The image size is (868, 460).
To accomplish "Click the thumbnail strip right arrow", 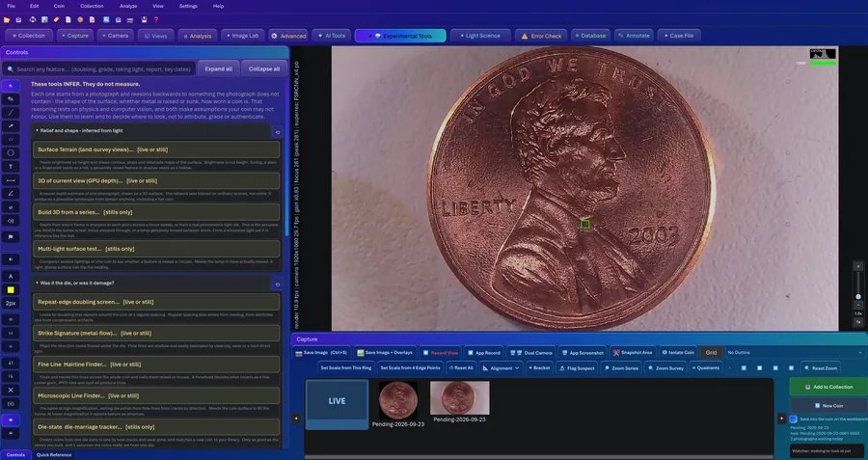I will (781, 419).
